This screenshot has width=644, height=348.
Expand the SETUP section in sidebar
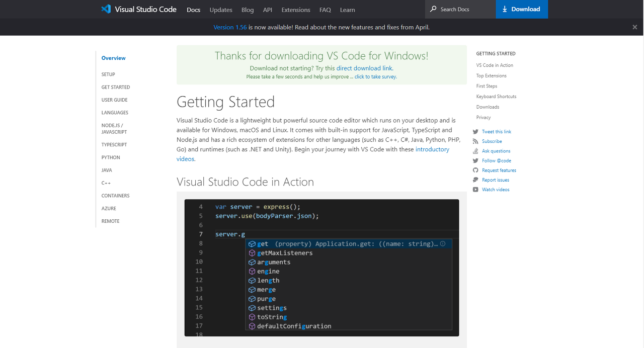108,74
